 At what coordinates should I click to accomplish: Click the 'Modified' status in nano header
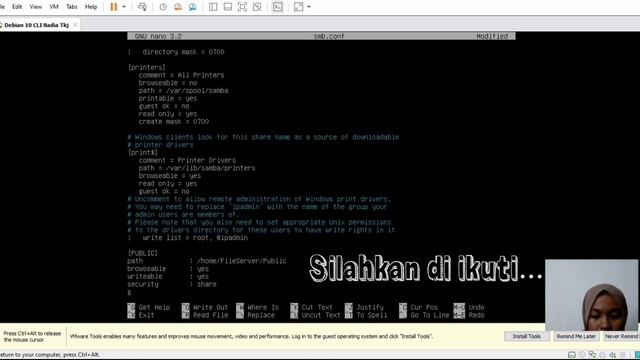pyautogui.click(x=492, y=36)
